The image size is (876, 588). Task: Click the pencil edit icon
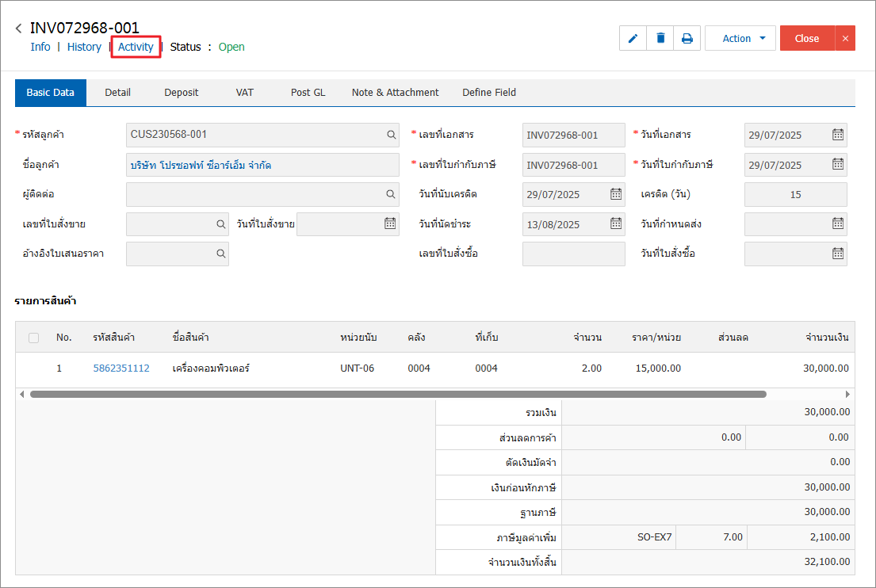click(633, 38)
